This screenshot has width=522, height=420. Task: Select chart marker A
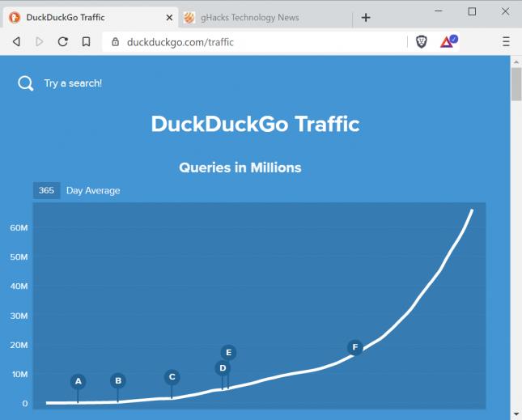click(x=79, y=381)
